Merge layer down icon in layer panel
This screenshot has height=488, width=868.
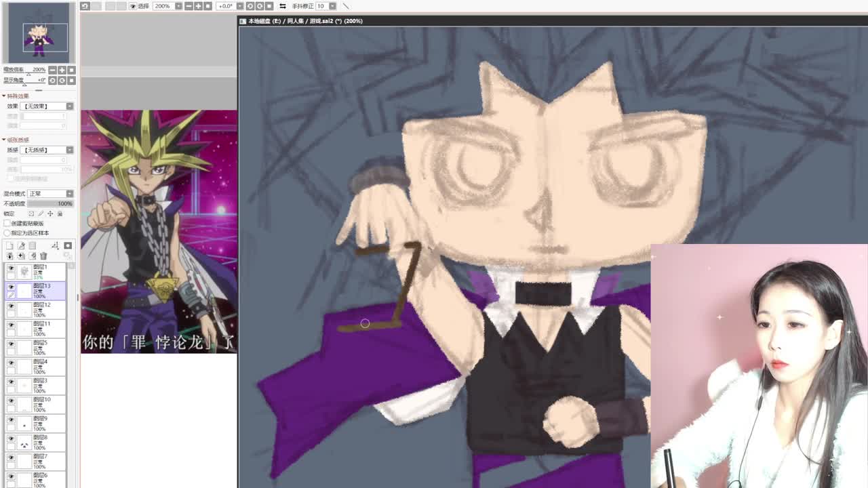click(x=21, y=256)
